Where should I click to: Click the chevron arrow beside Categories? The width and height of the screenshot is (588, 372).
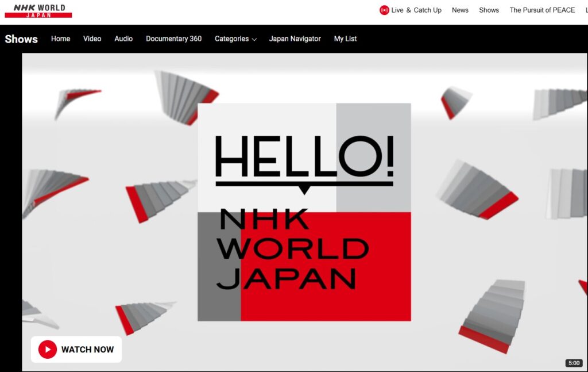click(x=254, y=40)
